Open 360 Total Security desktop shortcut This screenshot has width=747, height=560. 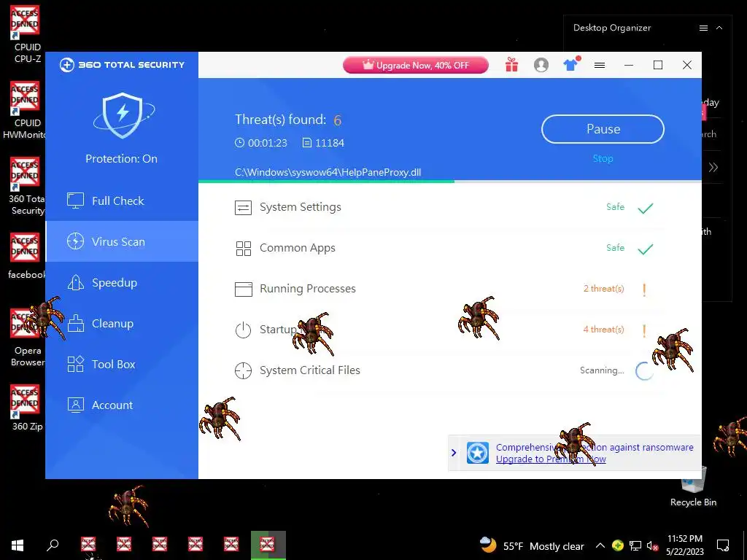coord(26,186)
